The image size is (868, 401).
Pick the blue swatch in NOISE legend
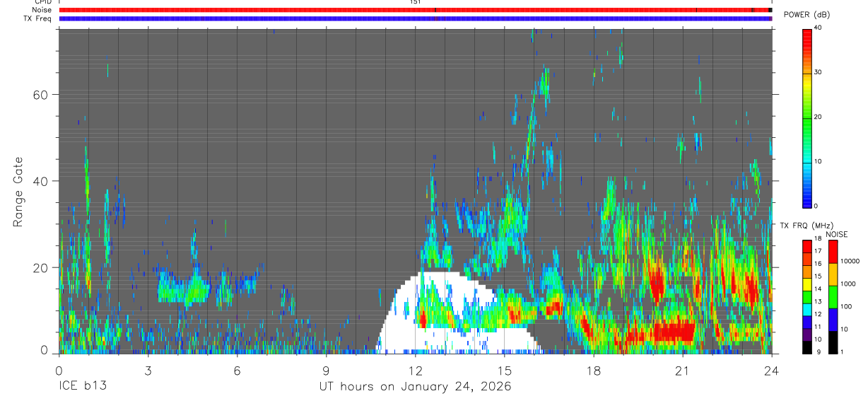click(x=833, y=320)
